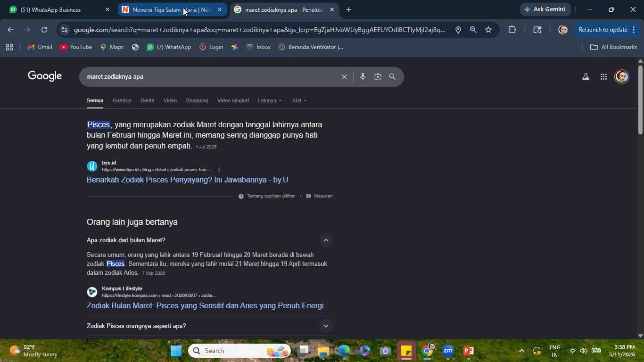Open Windows Start menu
The width and height of the screenshot is (644, 362).
tap(176, 351)
